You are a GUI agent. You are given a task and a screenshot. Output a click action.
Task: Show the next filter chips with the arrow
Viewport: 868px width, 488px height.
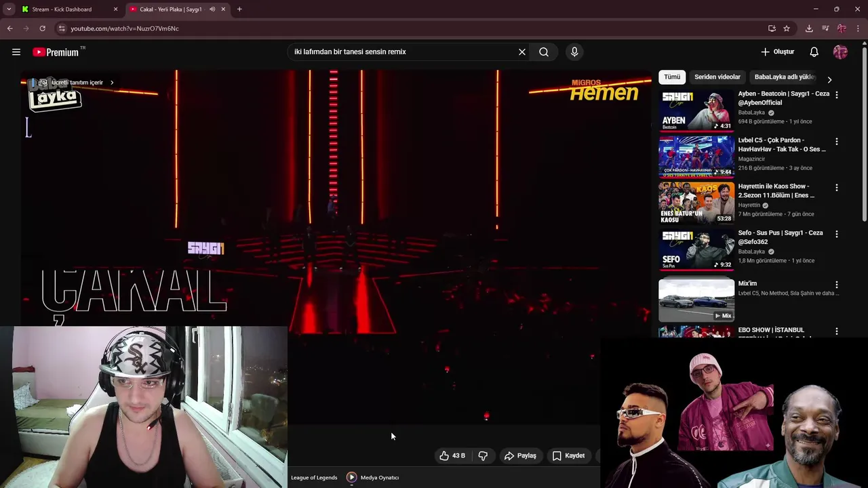click(829, 79)
